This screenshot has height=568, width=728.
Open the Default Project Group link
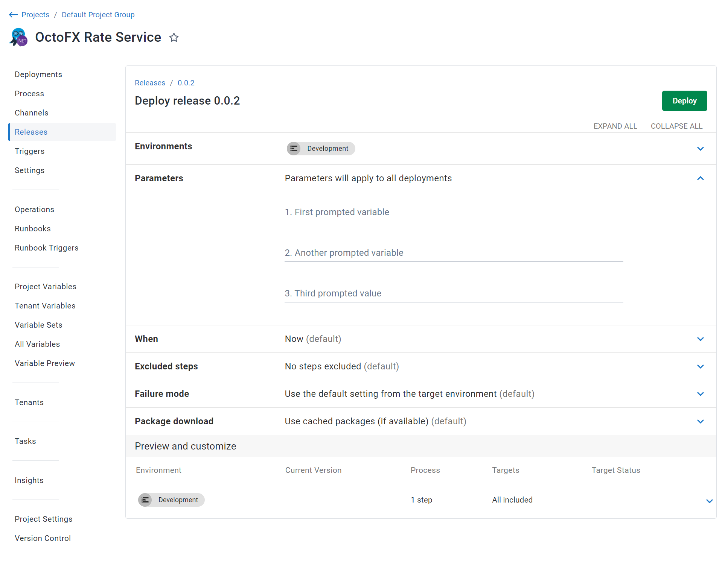click(x=98, y=15)
